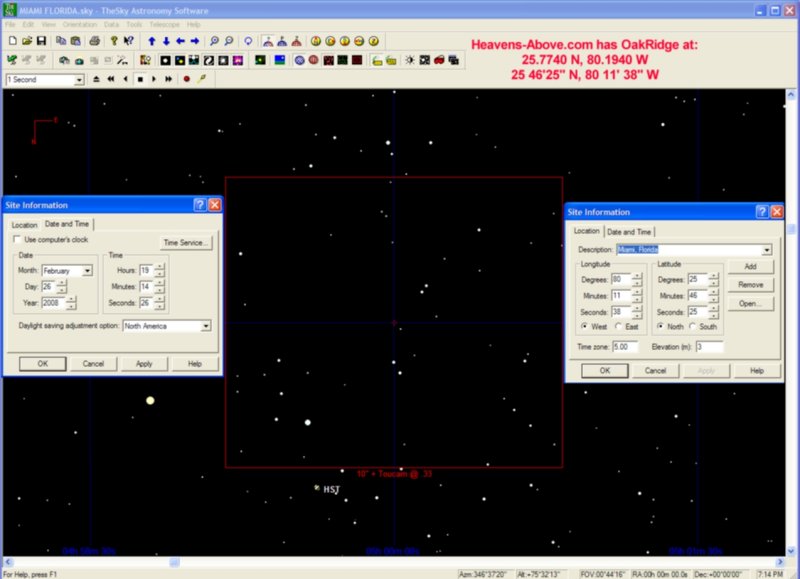Screen dimensions: 800x579
Task: Click the Save floppy disk icon
Action: (41, 41)
